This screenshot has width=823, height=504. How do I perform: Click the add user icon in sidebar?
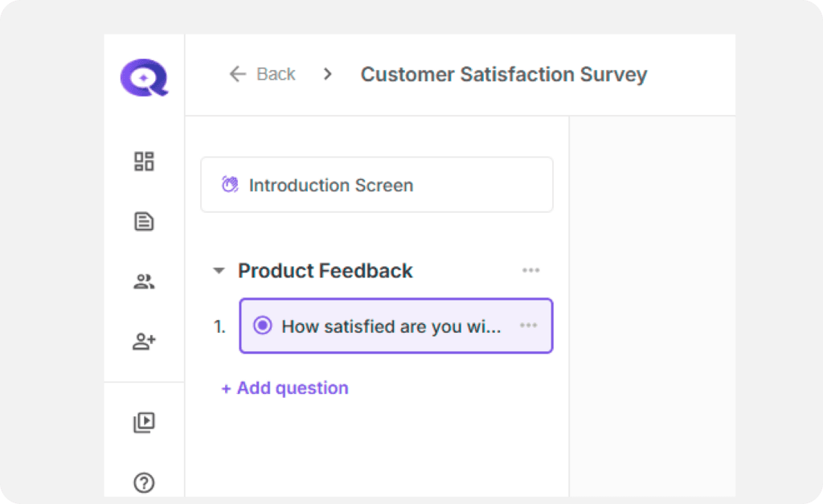coord(144,342)
